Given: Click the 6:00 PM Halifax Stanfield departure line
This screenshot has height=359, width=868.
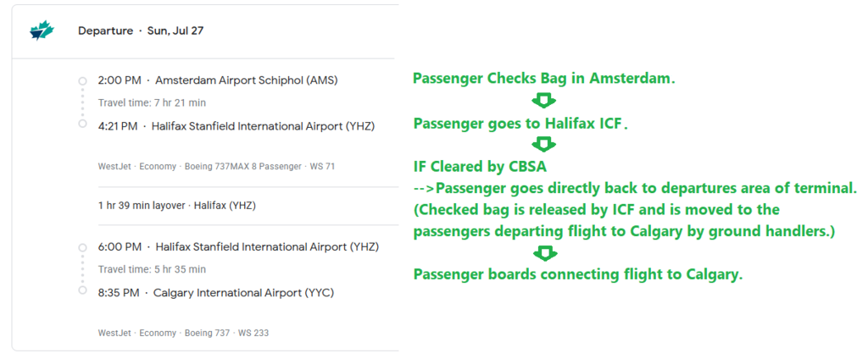Looking at the screenshot, I should click(238, 247).
